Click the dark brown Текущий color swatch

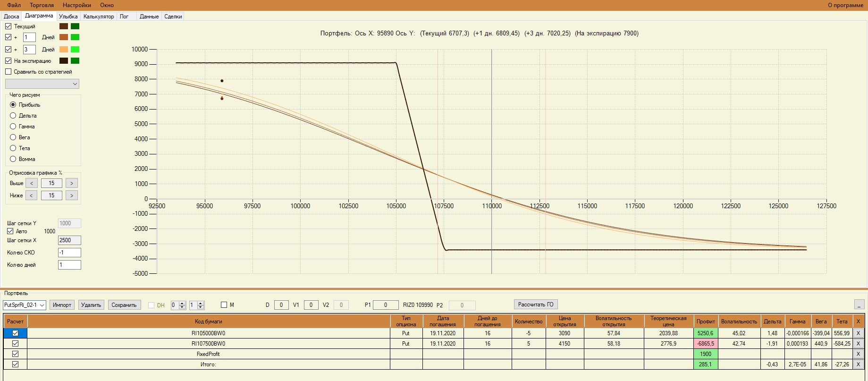64,26
